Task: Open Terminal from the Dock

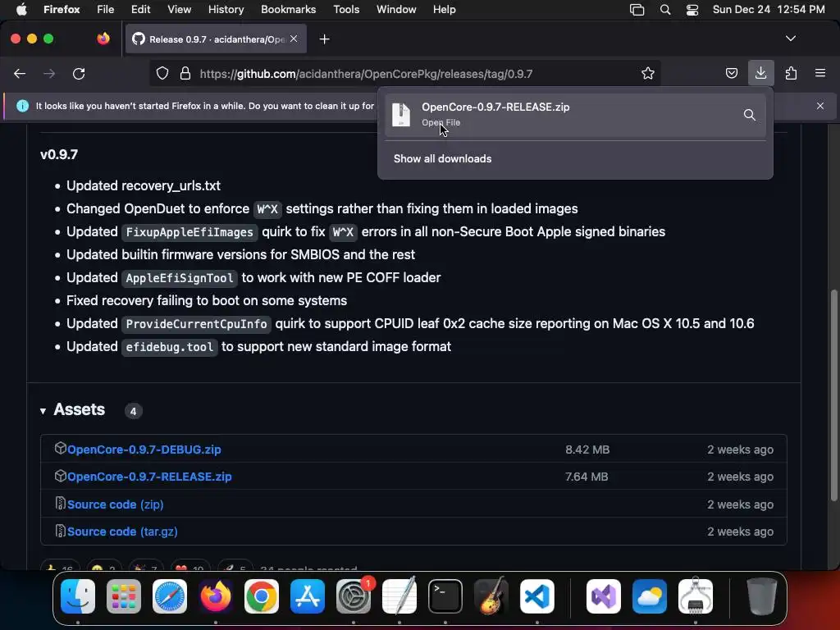Action: click(445, 596)
